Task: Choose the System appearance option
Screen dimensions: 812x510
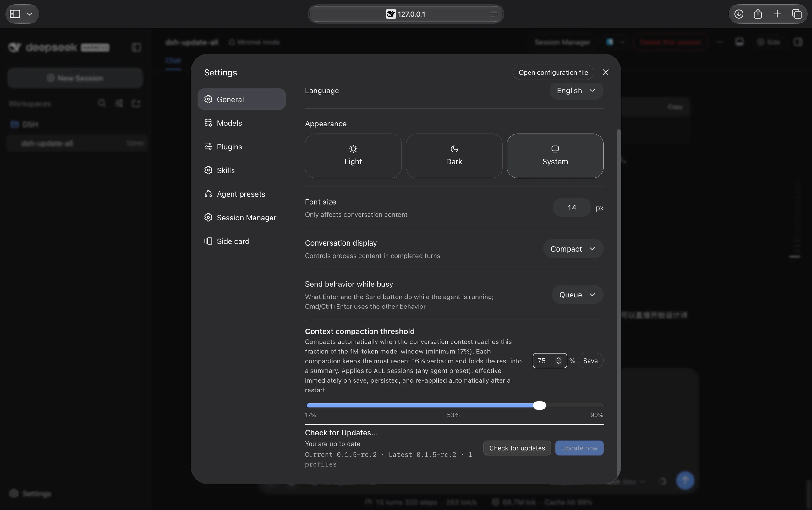Action: pos(555,156)
